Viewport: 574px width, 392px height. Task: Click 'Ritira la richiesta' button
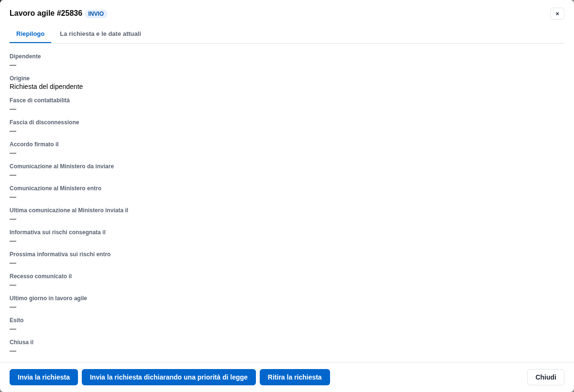tap(295, 377)
